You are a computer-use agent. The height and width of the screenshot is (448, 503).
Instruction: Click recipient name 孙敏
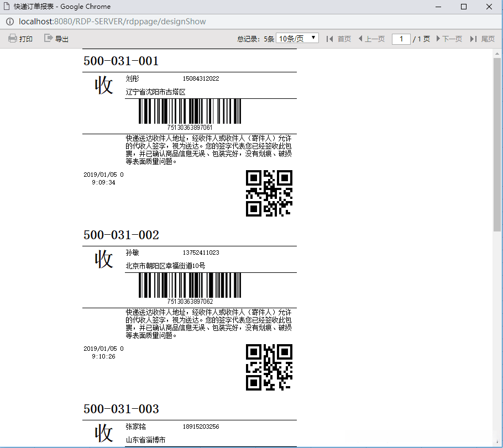pyautogui.click(x=132, y=252)
